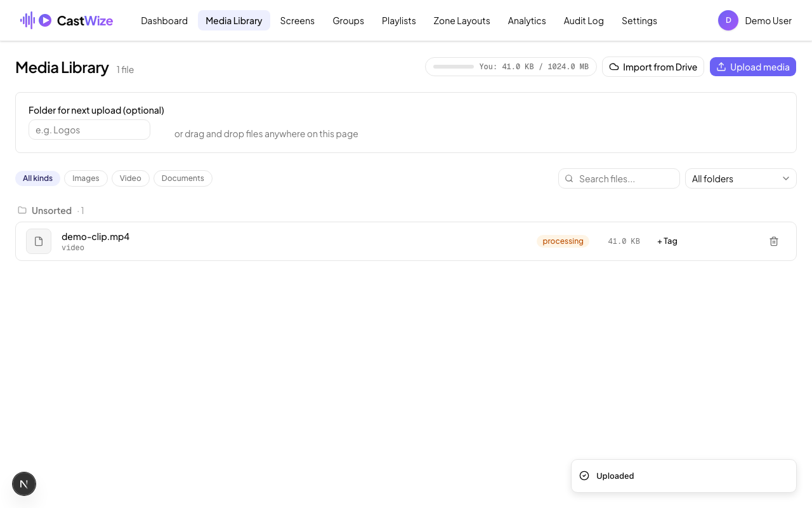Click the processing status badge
Screen dimensions: 812x508
(563, 241)
